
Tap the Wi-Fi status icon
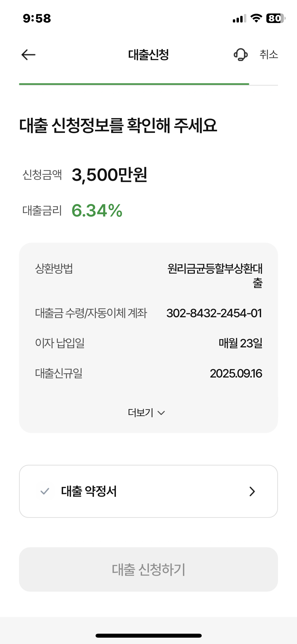coord(256,19)
